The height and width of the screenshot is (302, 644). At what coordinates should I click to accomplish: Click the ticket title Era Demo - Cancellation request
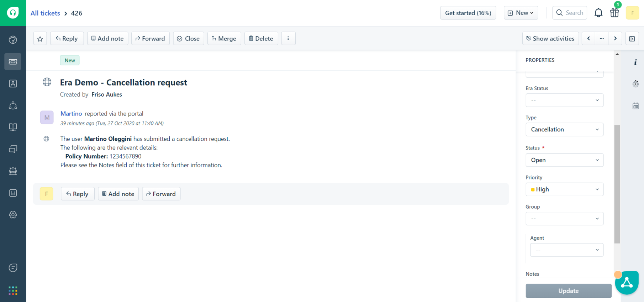click(123, 82)
